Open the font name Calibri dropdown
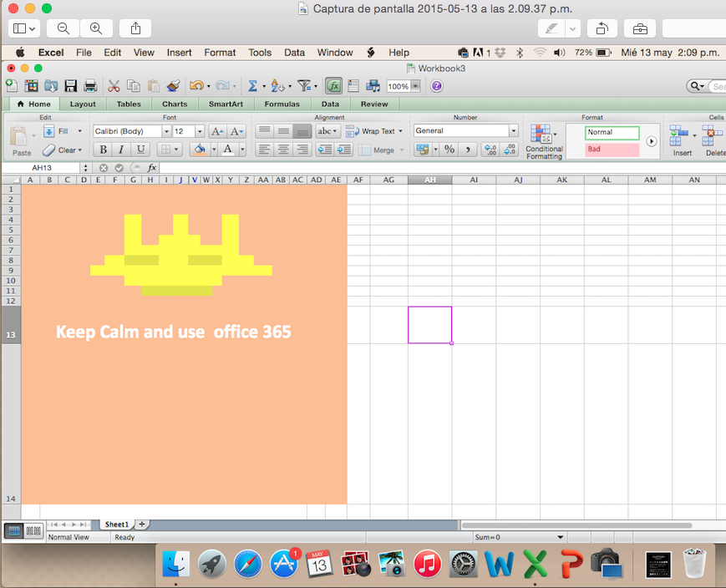Image resolution: width=726 pixels, height=588 pixels. pyautogui.click(x=166, y=131)
